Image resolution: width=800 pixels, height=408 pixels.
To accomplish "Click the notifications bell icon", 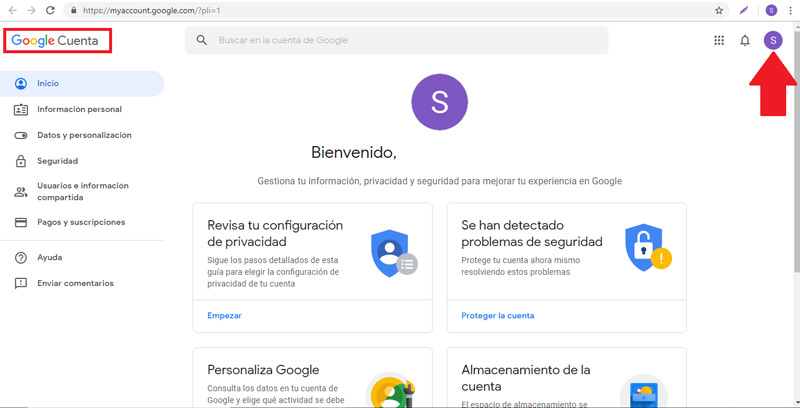I will 745,41.
